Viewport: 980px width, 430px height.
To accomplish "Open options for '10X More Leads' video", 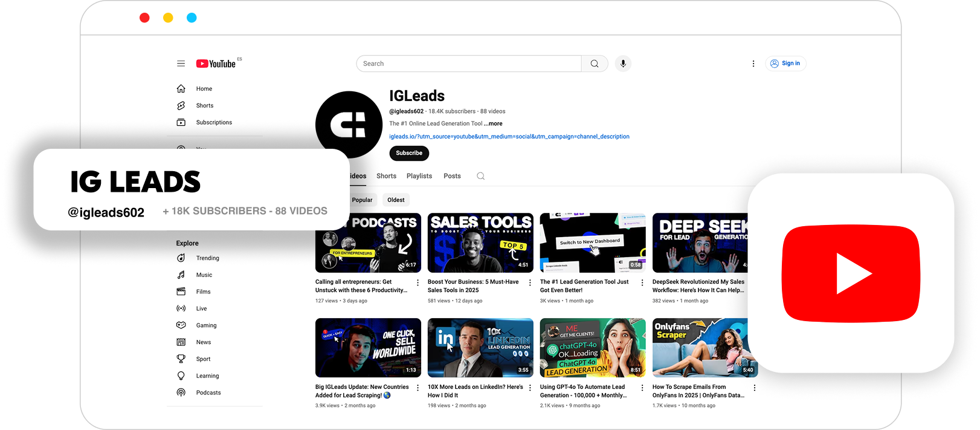I will click(530, 388).
